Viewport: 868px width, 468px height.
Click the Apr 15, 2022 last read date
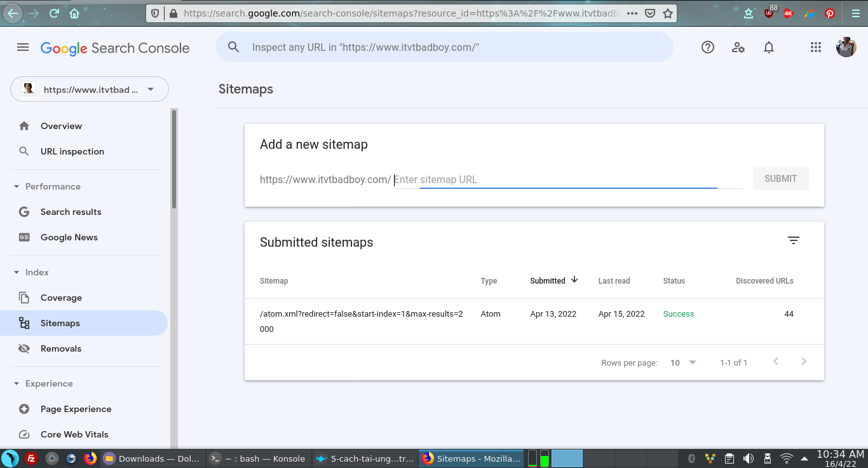click(621, 313)
